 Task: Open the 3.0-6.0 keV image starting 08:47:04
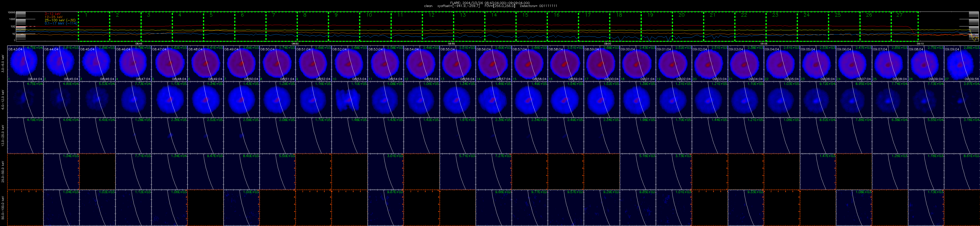pyautogui.click(x=170, y=64)
